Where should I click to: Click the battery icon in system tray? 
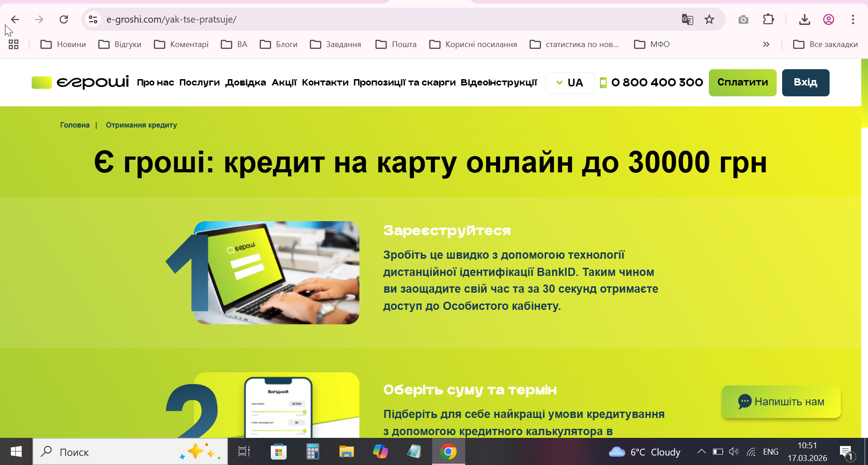(x=718, y=451)
